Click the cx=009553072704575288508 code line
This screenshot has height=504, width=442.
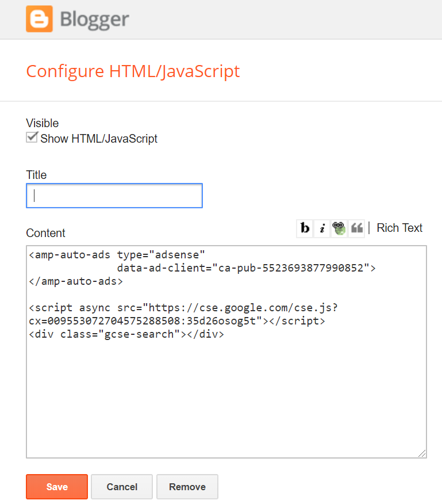tap(177, 321)
